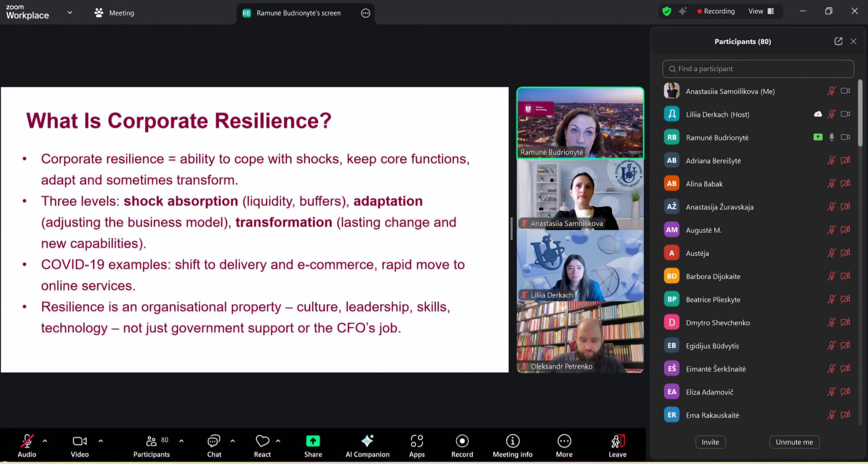Click the Find a participant search field
The image size is (868, 464).
758,69
